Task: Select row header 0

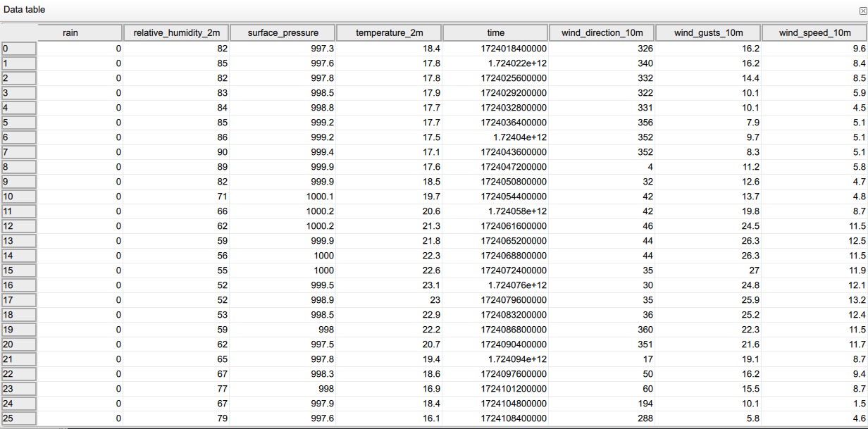Action: tap(19, 48)
